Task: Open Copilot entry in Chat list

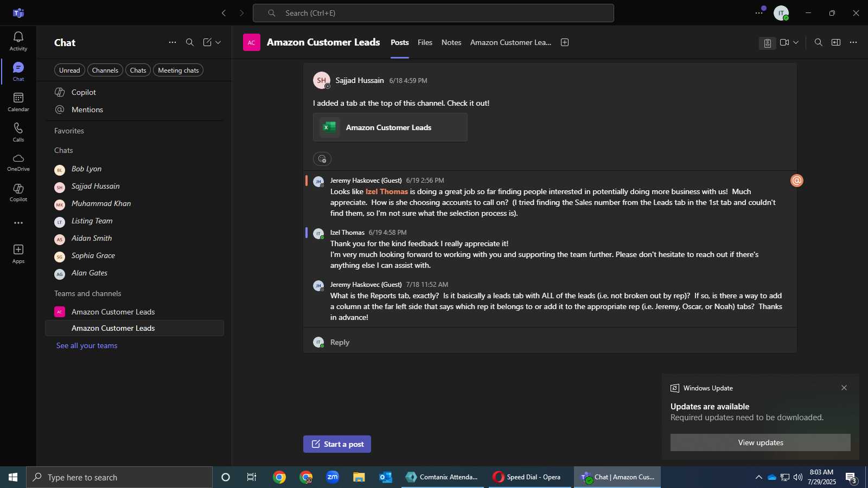Action: (135, 92)
